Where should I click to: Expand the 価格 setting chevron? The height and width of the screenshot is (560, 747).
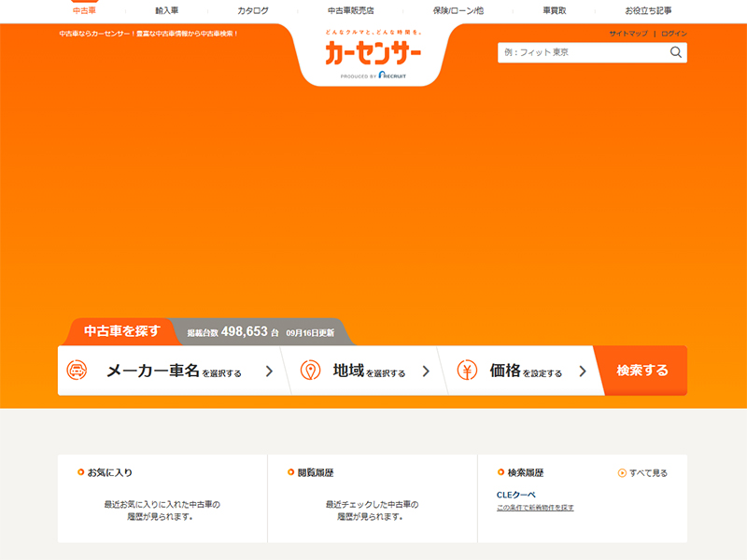point(583,371)
